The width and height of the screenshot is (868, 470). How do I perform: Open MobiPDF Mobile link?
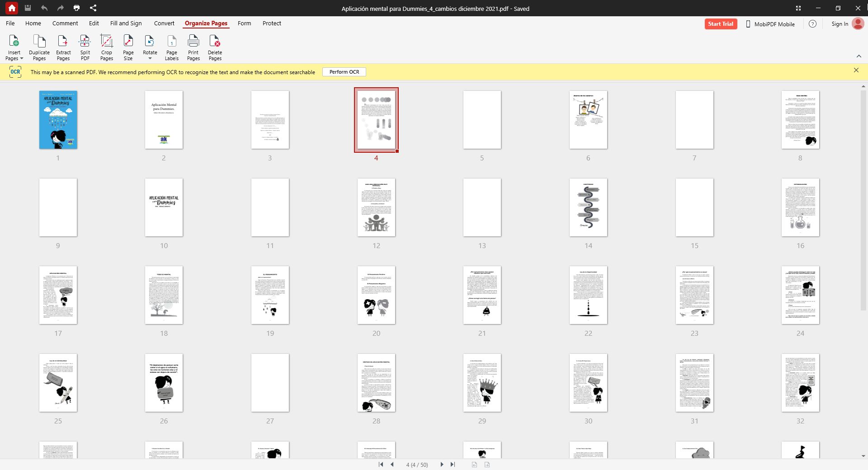[770, 24]
